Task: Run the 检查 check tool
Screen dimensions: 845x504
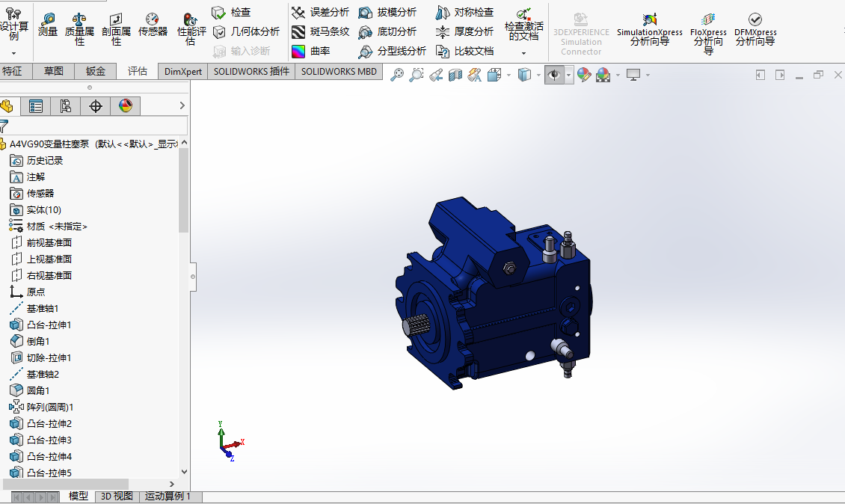Action: click(x=231, y=12)
